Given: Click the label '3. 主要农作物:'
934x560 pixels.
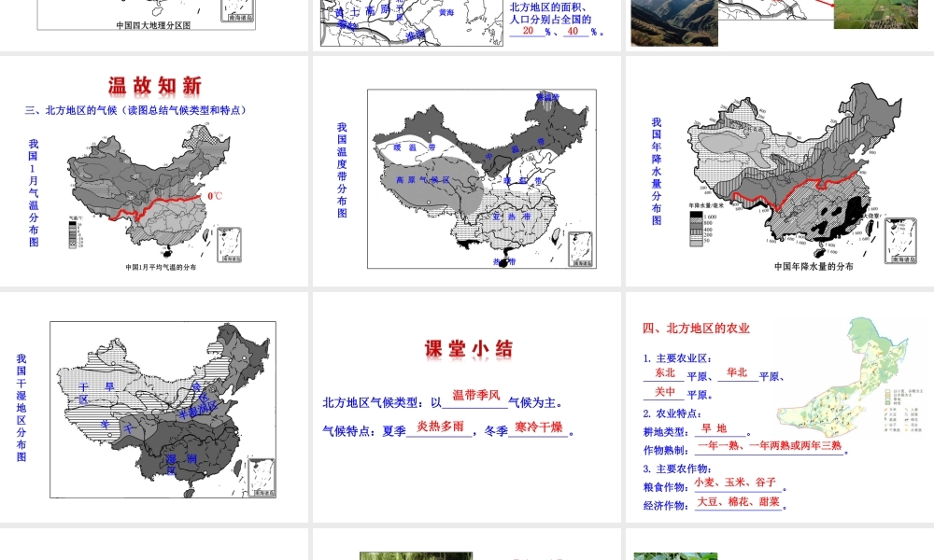Looking at the screenshot, I should click(x=677, y=469).
